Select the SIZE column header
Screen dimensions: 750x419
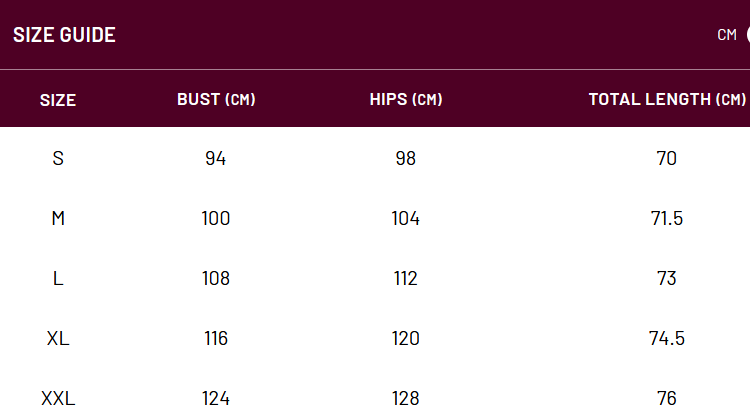58,100
